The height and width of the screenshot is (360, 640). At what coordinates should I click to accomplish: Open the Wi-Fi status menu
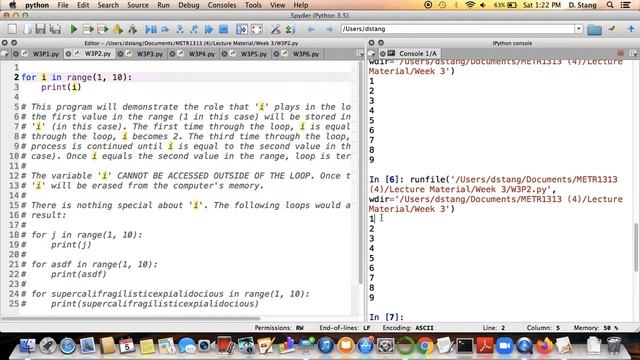(x=470, y=5)
